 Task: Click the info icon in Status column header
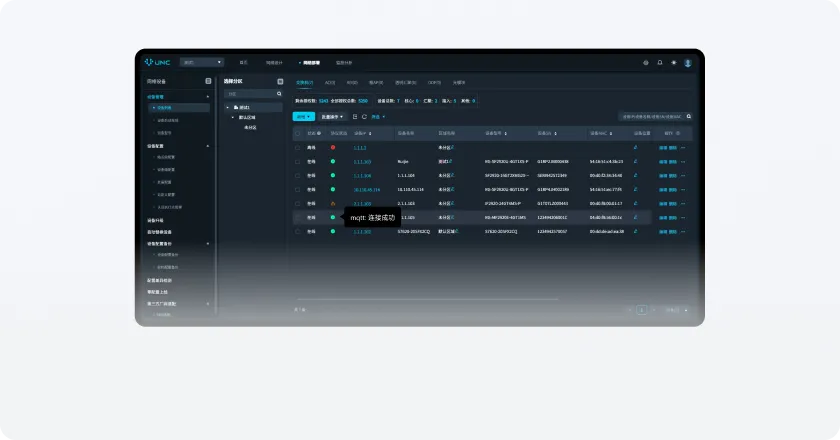pos(319,133)
